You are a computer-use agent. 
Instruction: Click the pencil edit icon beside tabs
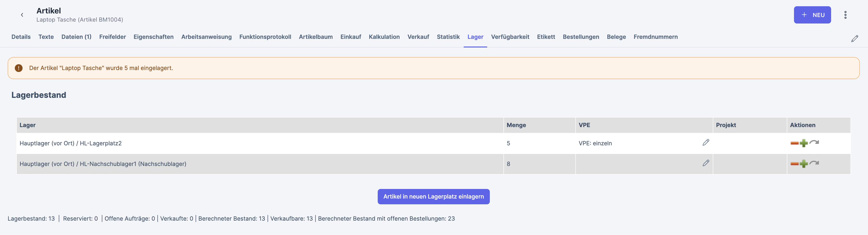(x=854, y=39)
